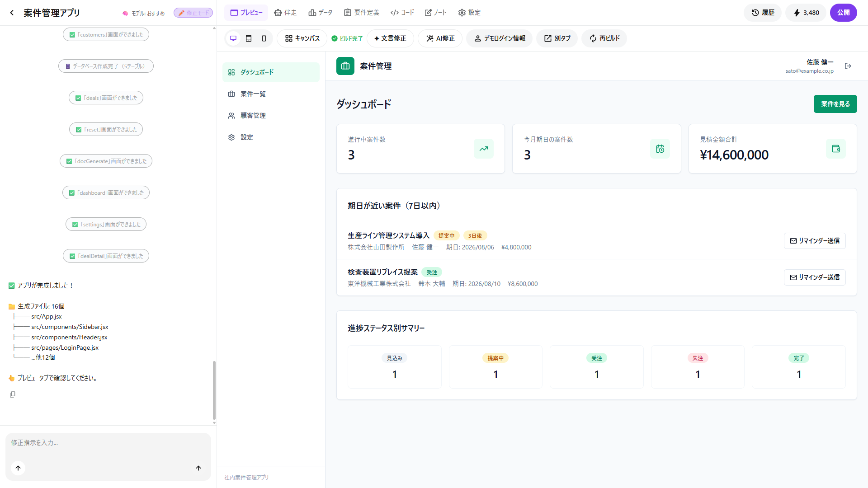Open the ノート tab
Screen dimensions: 868x488
[436, 13]
